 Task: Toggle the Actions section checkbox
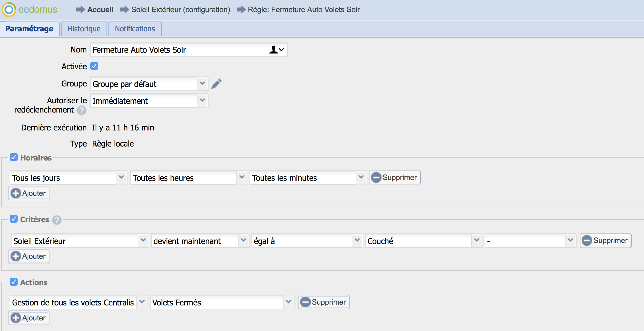pyautogui.click(x=14, y=282)
